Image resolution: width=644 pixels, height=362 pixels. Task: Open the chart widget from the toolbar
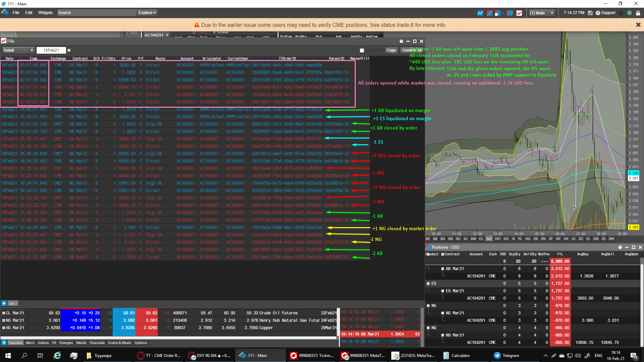click(480, 13)
